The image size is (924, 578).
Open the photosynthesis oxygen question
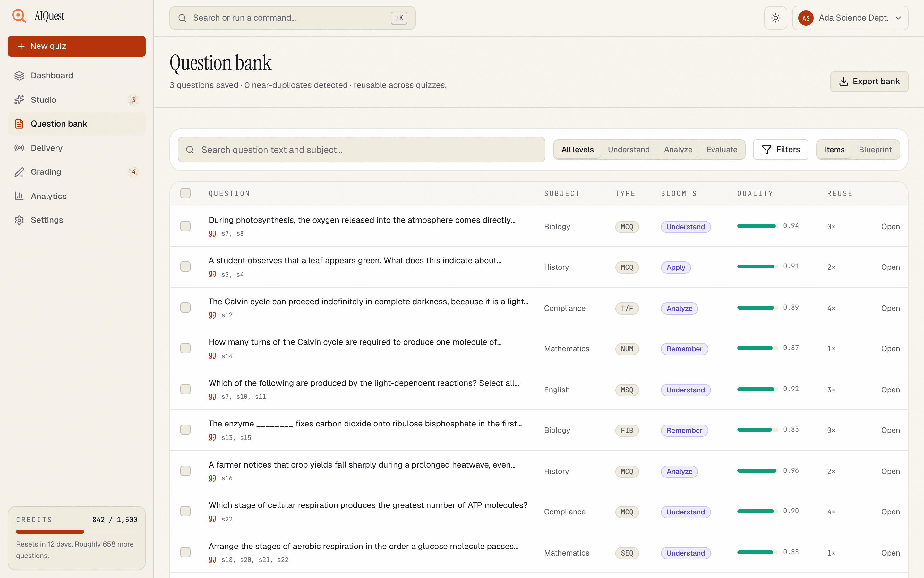pyautogui.click(x=890, y=227)
